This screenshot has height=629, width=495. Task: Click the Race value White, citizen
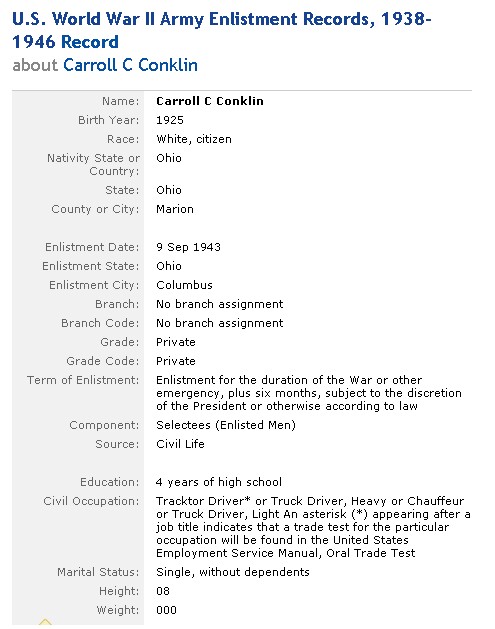tap(194, 139)
